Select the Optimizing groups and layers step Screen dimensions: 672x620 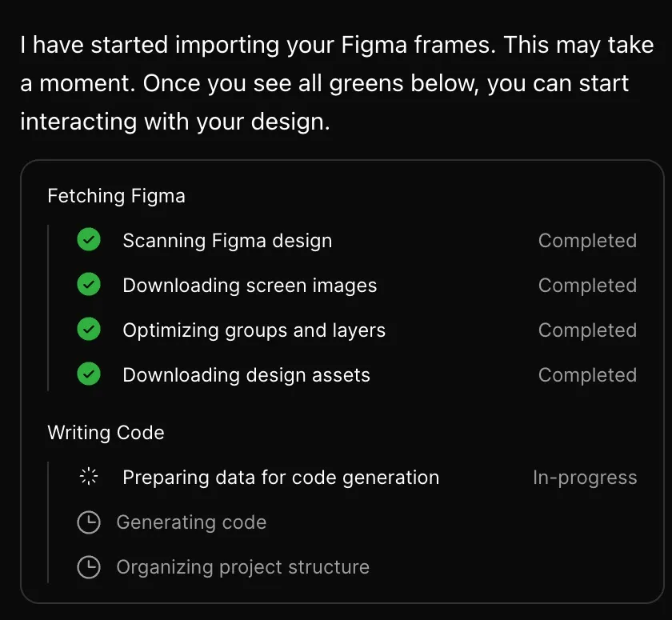tap(254, 330)
